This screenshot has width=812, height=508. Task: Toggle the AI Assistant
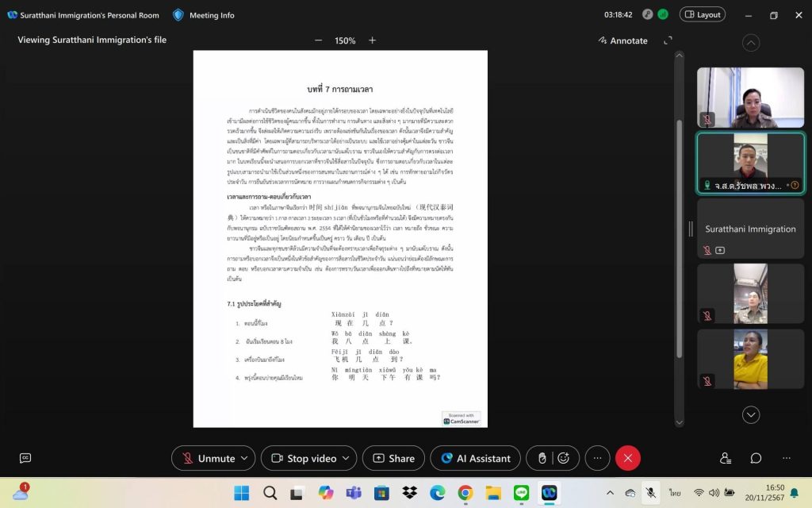point(476,458)
